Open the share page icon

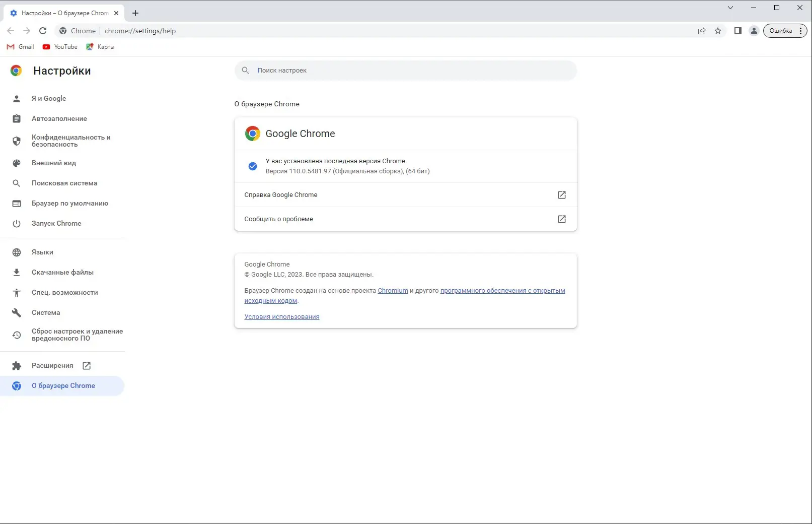point(702,31)
